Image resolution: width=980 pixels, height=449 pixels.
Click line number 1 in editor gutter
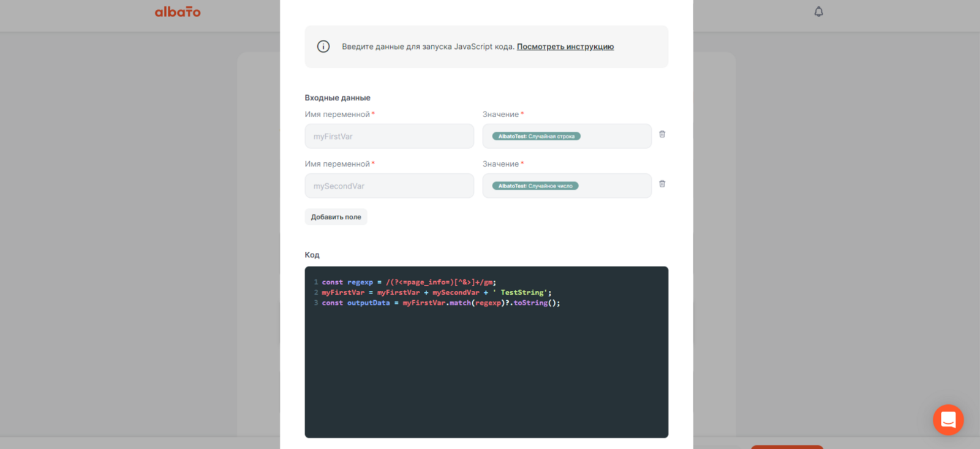tap(315, 282)
